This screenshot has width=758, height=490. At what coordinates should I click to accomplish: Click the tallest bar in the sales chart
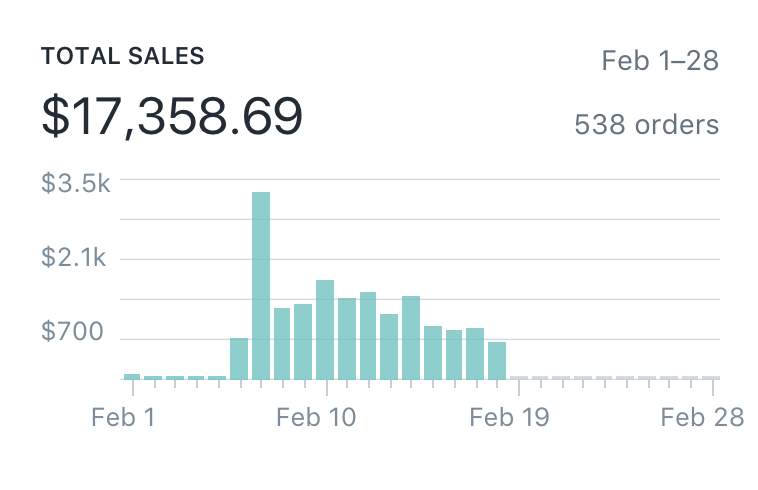click(x=260, y=285)
